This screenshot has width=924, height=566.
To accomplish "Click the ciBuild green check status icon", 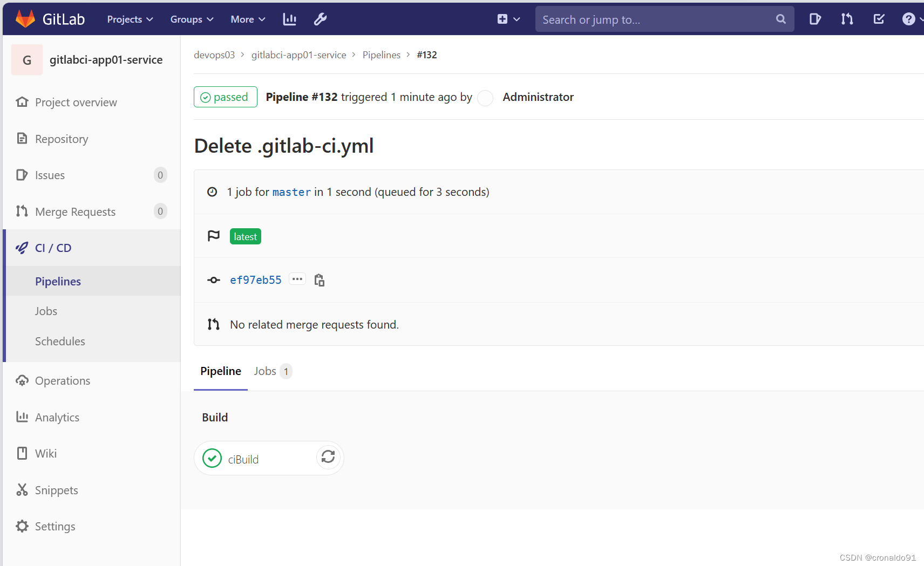I will tap(212, 458).
